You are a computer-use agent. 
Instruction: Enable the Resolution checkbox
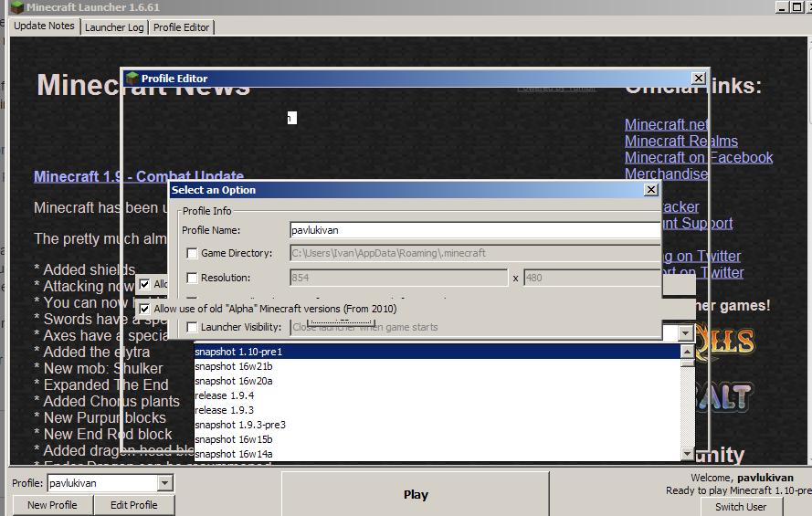[x=192, y=278]
